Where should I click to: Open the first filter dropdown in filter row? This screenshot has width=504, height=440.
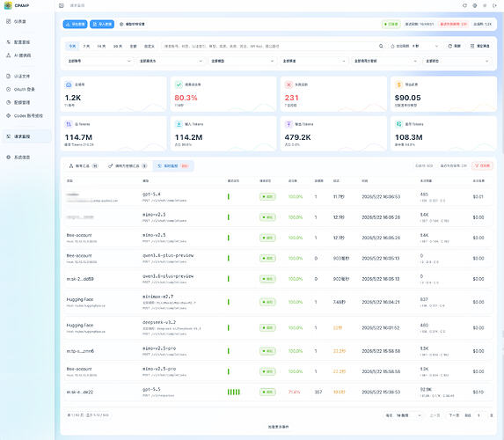[99, 61]
